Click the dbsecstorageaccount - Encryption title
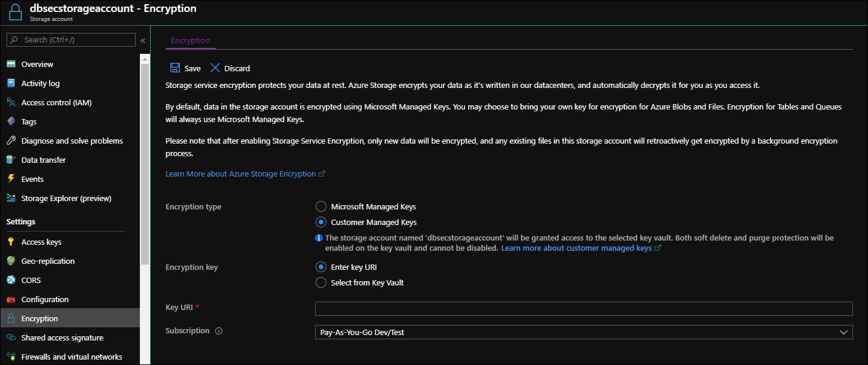Image resolution: width=868 pixels, height=365 pixels. 113,9
